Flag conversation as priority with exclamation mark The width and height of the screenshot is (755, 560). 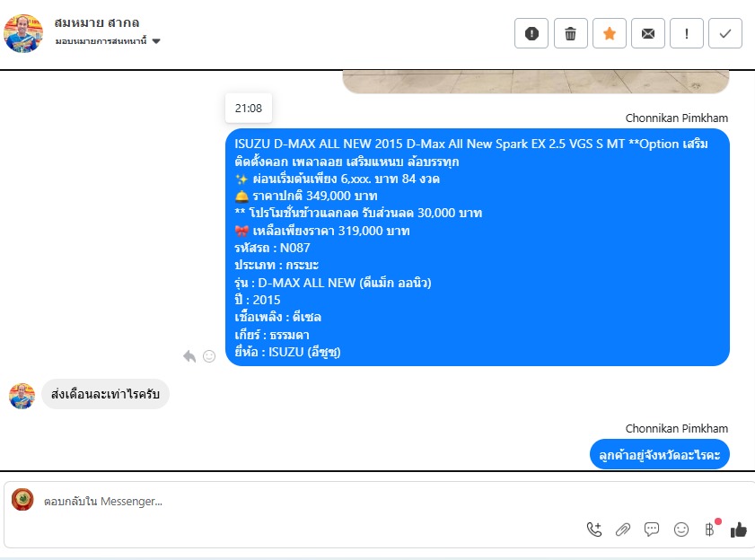coord(687,33)
